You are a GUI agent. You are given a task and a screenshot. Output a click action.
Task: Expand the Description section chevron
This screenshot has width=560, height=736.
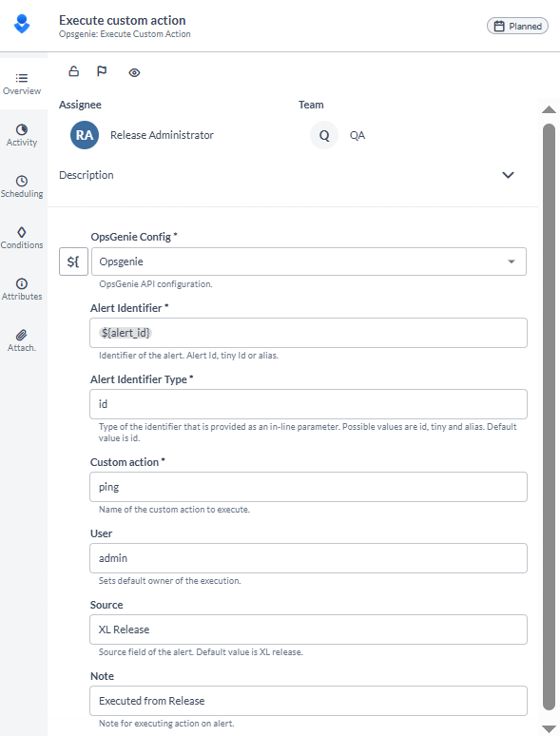(508, 175)
